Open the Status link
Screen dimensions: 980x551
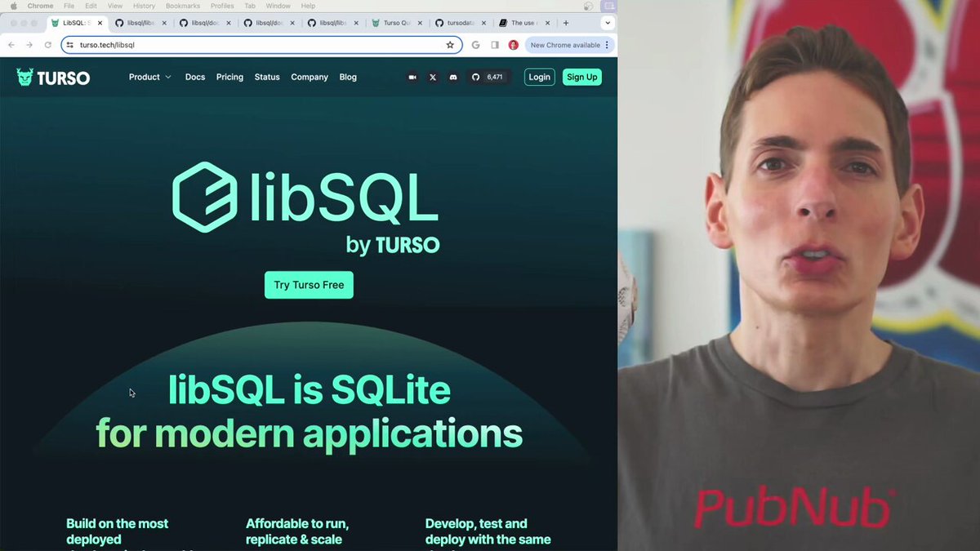point(267,78)
